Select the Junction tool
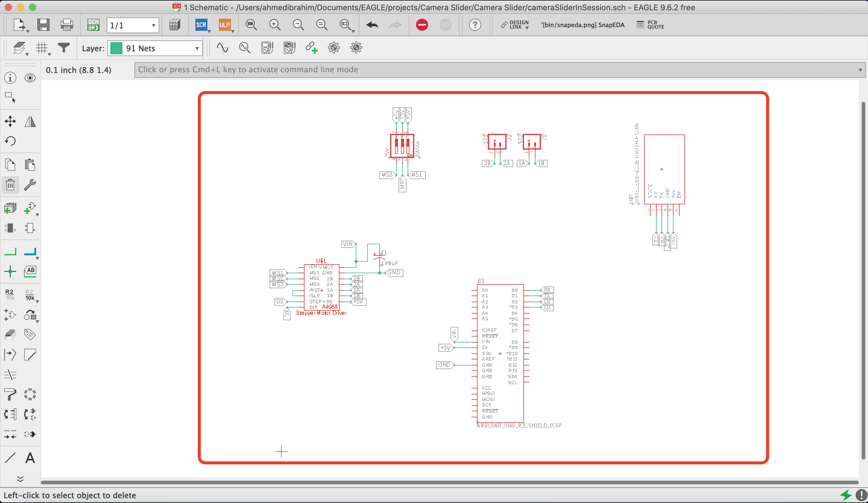Screen dimensions: 868x503 coord(10,271)
